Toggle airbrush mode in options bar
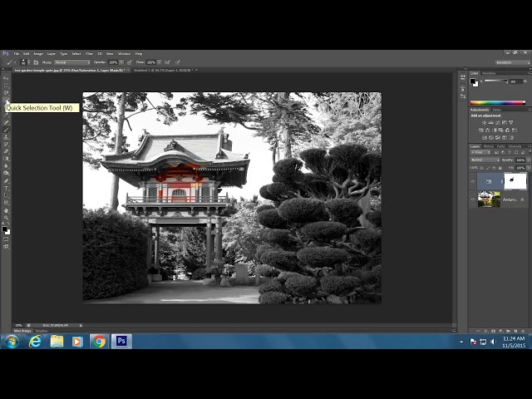The width and height of the screenshot is (532, 399). (167, 62)
